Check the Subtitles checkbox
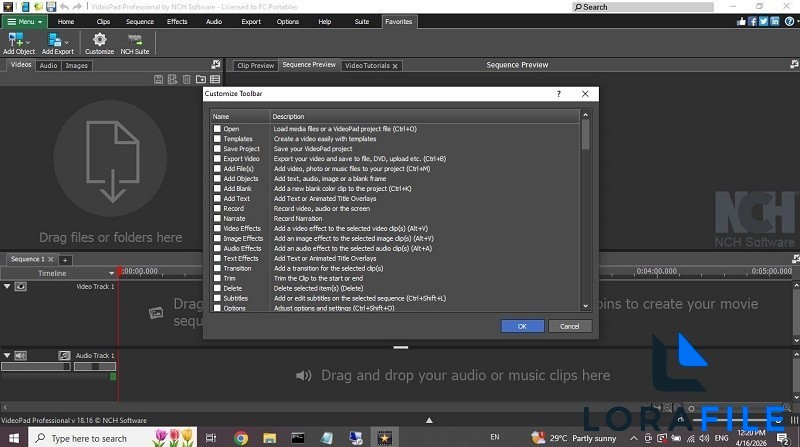This screenshot has width=800, height=447. point(217,299)
